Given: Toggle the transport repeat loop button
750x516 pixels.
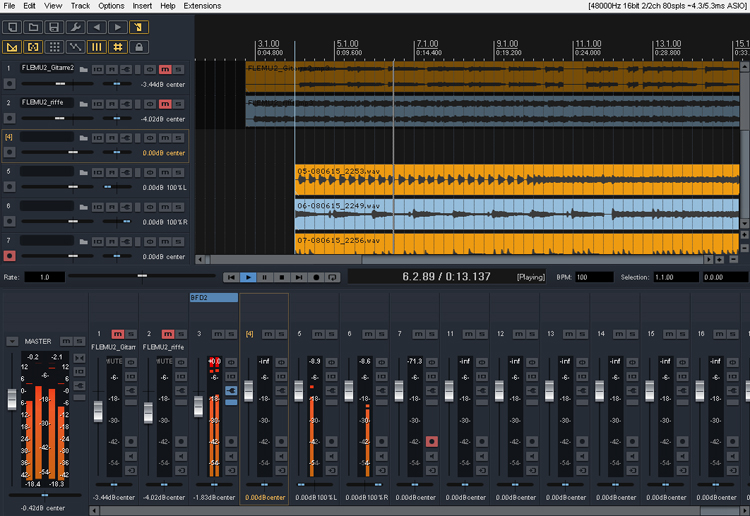Looking at the screenshot, I should click(332, 277).
